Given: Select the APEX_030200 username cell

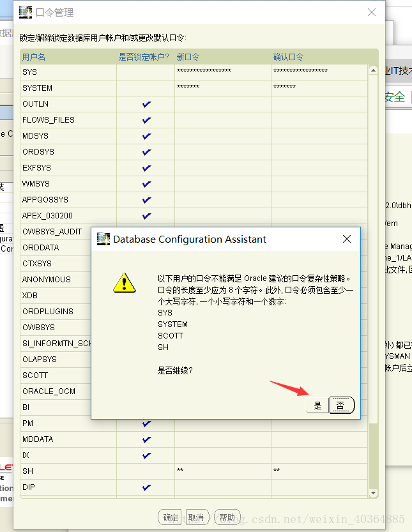Looking at the screenshot, I should tap(68, 216).
